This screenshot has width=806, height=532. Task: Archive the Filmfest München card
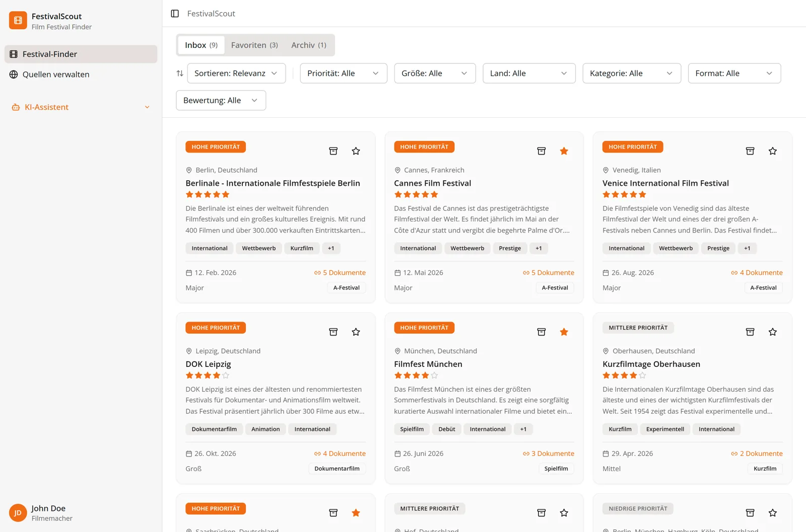pos(542,332)
